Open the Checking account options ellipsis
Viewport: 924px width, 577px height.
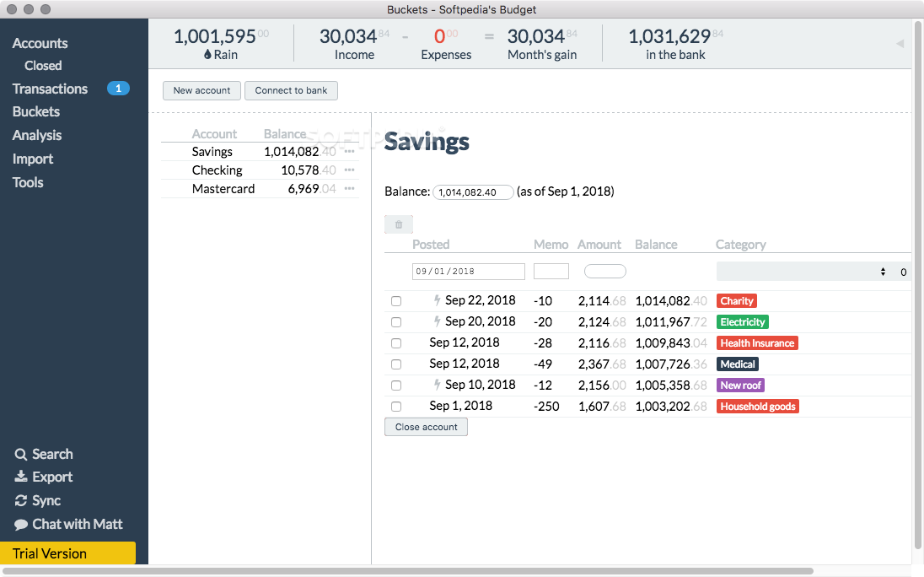[349, 170]
